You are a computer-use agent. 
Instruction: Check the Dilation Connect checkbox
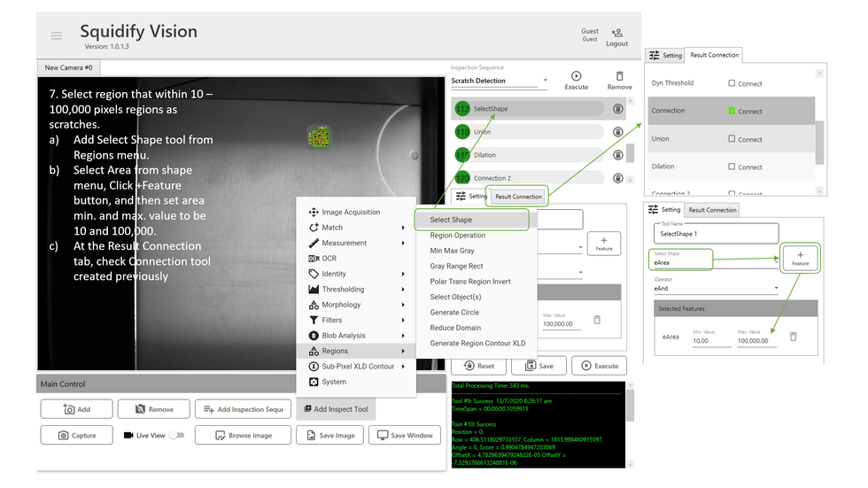(732, 167)
